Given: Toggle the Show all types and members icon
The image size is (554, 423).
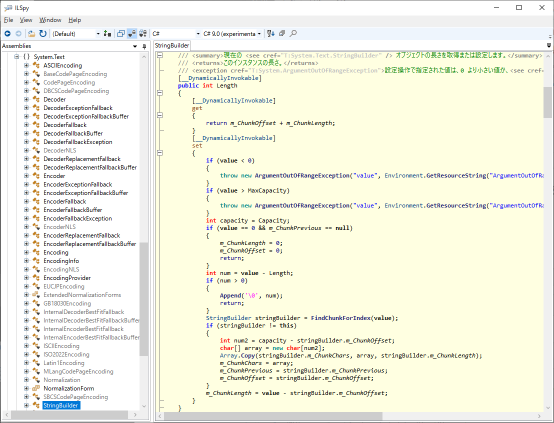Looking at the screenshot, I should point(143,34).
